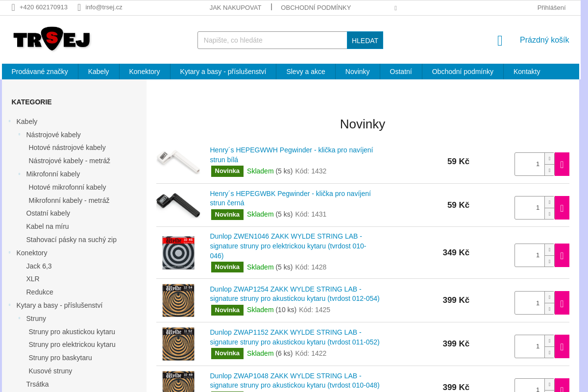Collapse Kabely category in sidebar
Viewport: 588px width, 392px height.
(9, 122)
